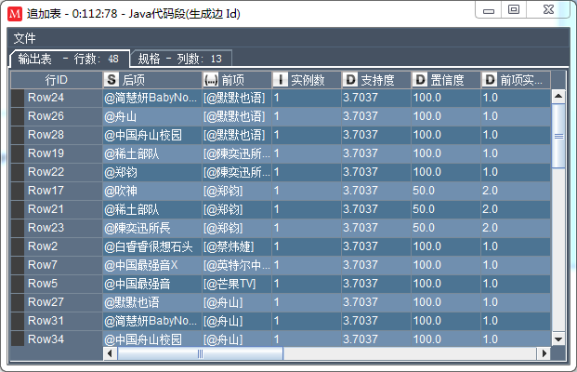The width and height of the screenshot is (577, 372).
Task: Select the 输出表 - 行数: 48 tab
Action: point(69,59)
